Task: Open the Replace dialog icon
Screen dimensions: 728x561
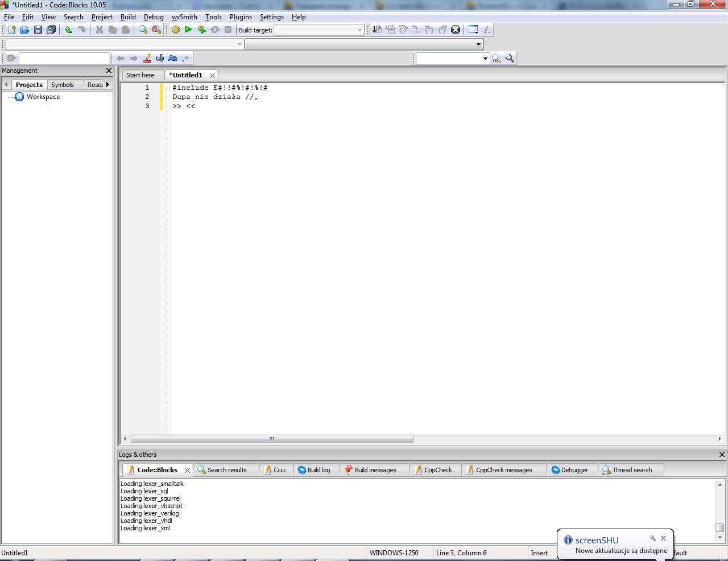Action: (x=156, y=30)
